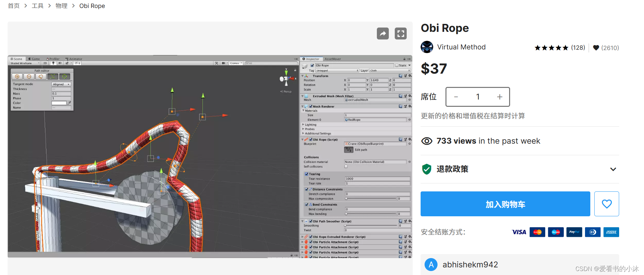Open the Tangent mode Aligned dropdown

pos(61,84)
